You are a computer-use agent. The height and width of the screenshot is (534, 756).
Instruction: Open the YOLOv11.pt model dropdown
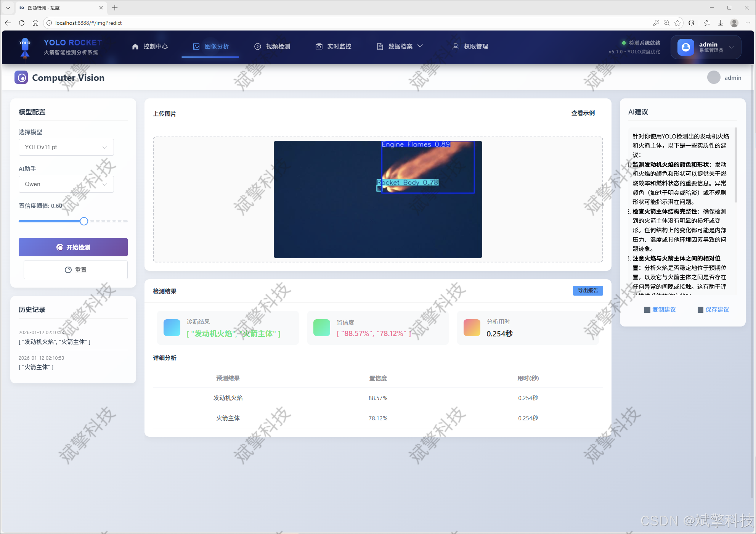66,147
